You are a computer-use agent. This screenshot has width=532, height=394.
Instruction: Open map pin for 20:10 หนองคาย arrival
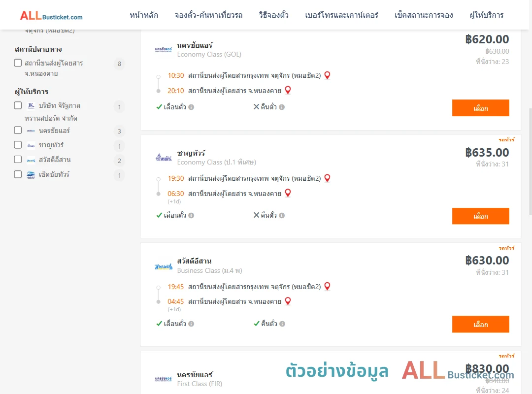(288, 90)
